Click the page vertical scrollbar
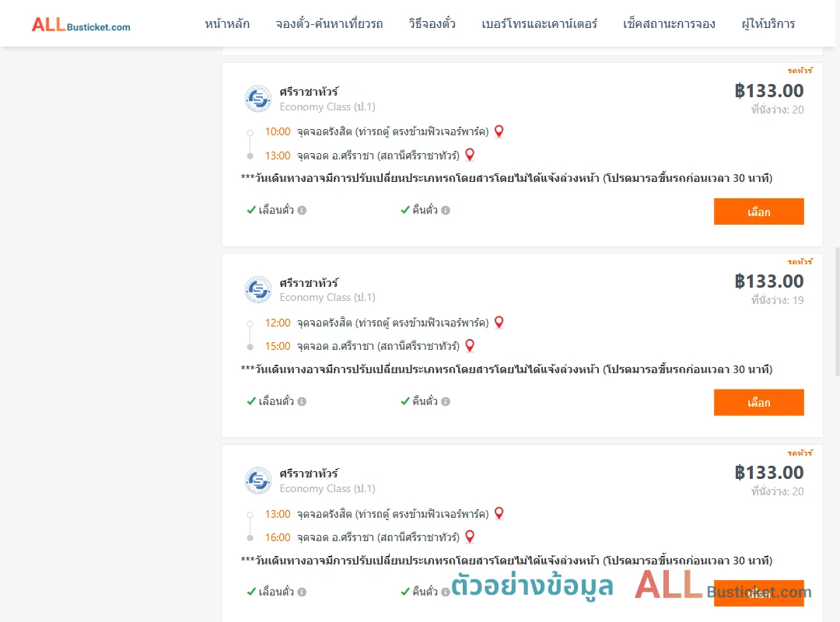Screen dimensions: 840x622 tap(838, 311)
